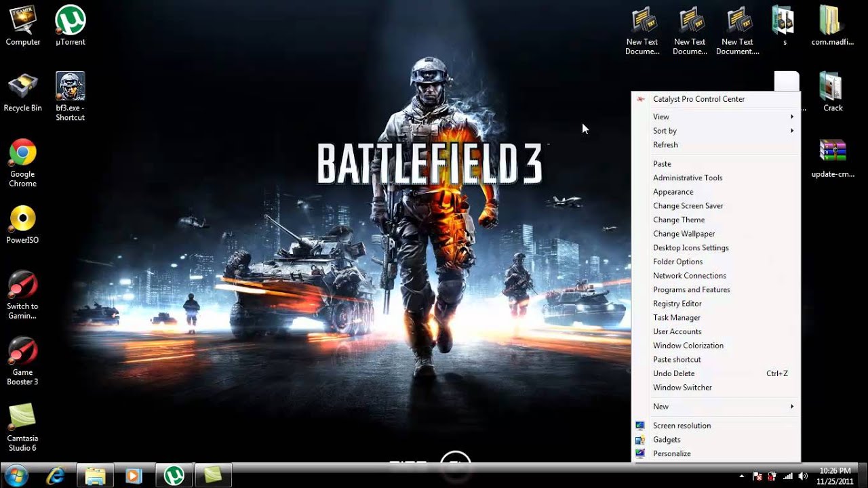The width and height of the screenshot is (868, 488).
Task: Click the Show desktop strip beside the clock
Action: [863, 476]
